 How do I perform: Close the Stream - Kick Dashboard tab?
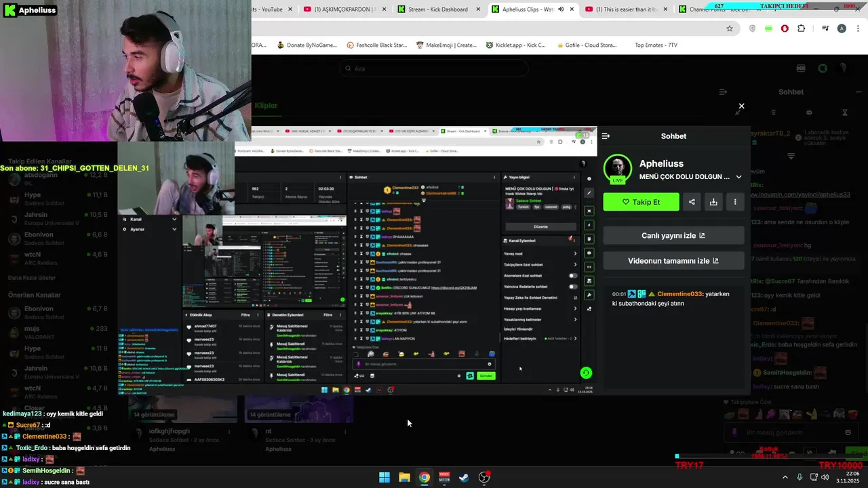[477, 9]
